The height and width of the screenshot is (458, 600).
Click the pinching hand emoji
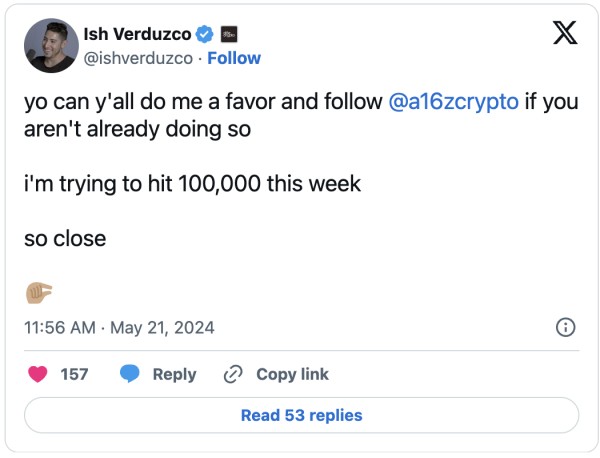[38, 293]
